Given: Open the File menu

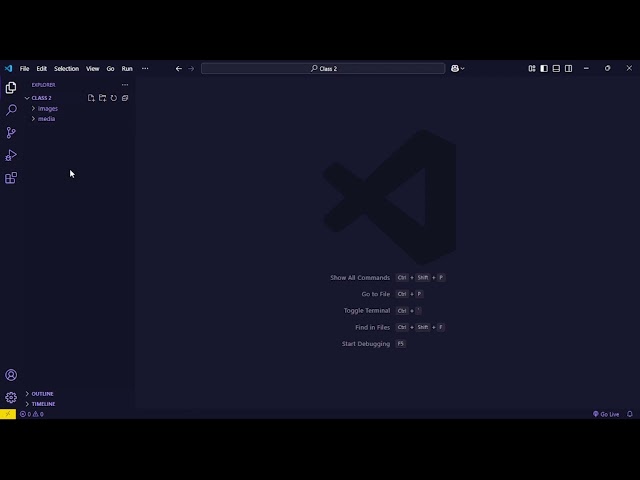Looking at the screenshot, I should click(24, 69).
